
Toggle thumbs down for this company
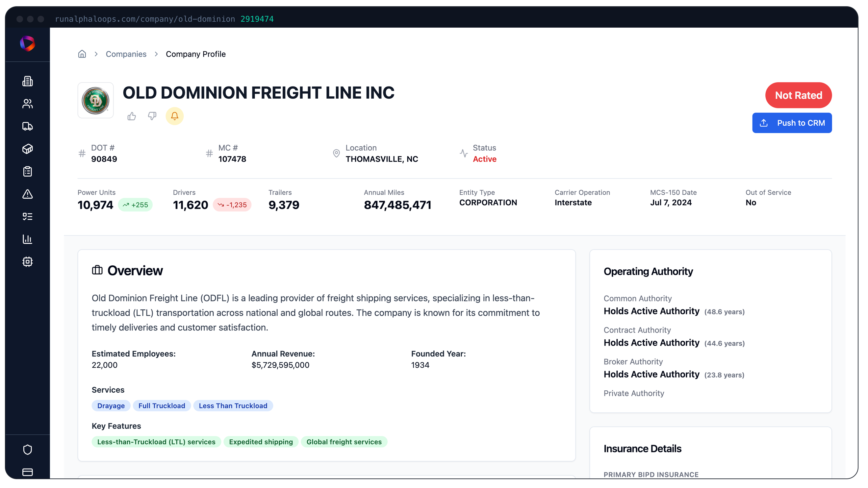(152, 116)
